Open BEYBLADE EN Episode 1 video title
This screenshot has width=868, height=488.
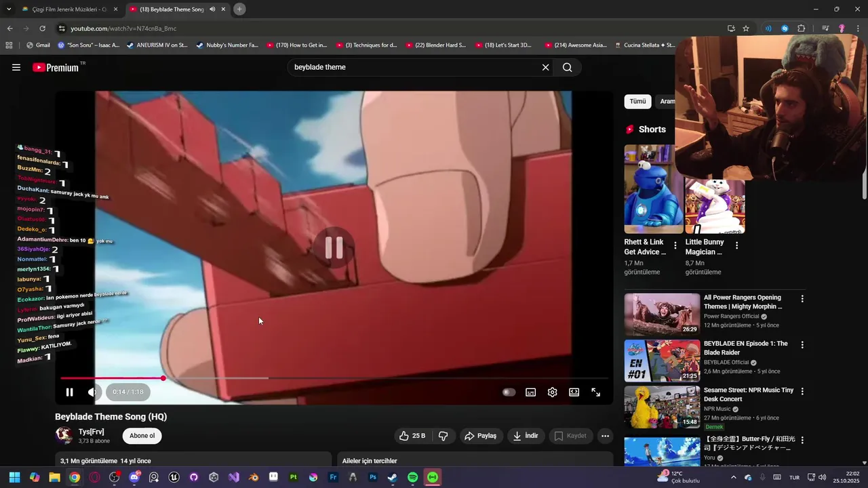[746, 348]
